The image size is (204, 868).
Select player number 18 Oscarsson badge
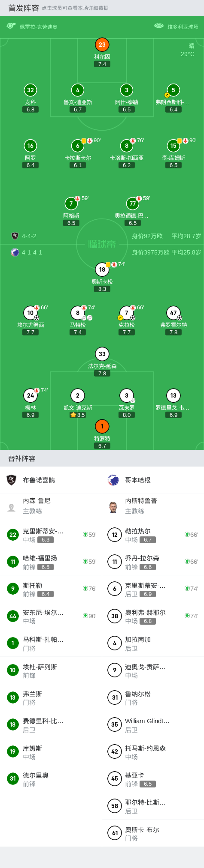(x=102, y=269)
